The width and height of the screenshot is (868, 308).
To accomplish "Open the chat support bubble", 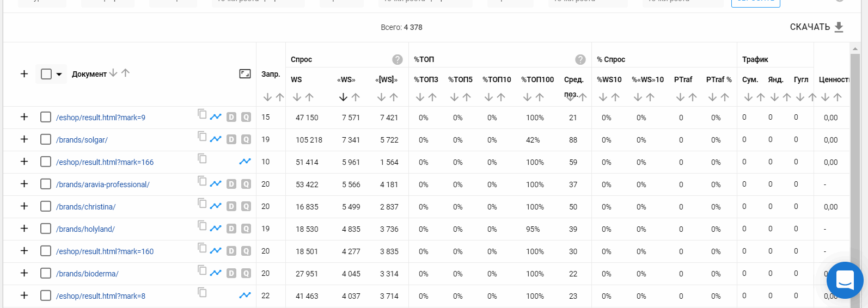I will (845, 280).
